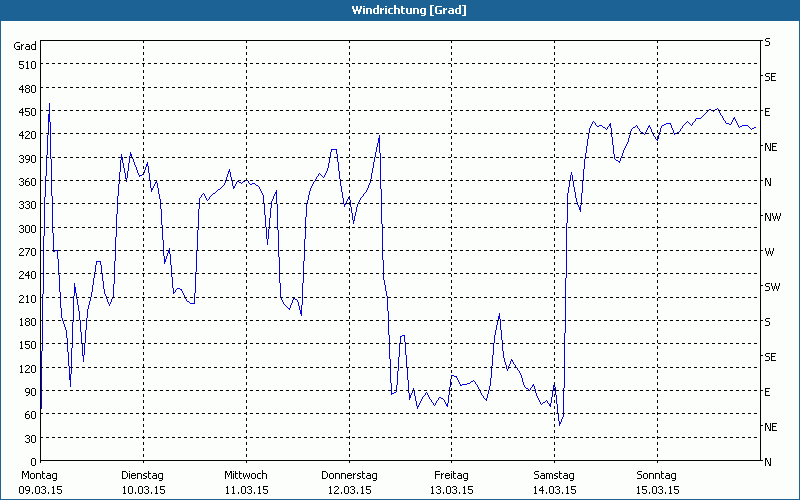Click the 'NE' compass label below the 60 line
The image size is (800, 500).
tap(770, 427)
